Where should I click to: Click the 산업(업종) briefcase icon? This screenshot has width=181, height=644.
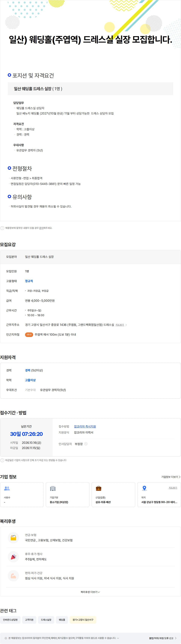(99, 488)
